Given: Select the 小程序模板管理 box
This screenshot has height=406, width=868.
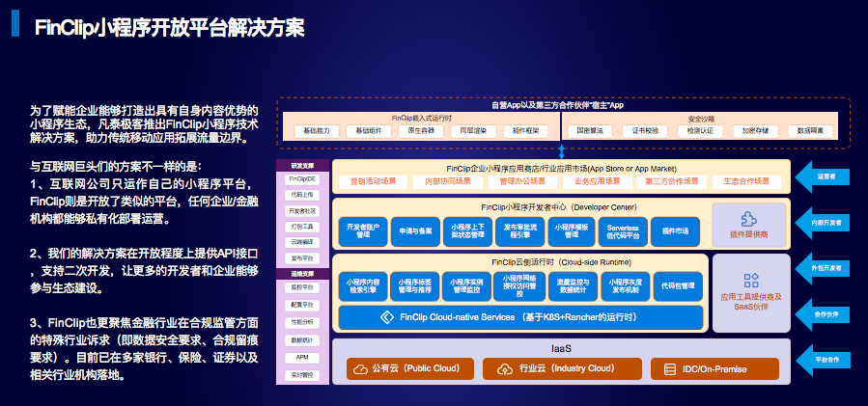Looking at the screenshot, I should click(572, 231).
